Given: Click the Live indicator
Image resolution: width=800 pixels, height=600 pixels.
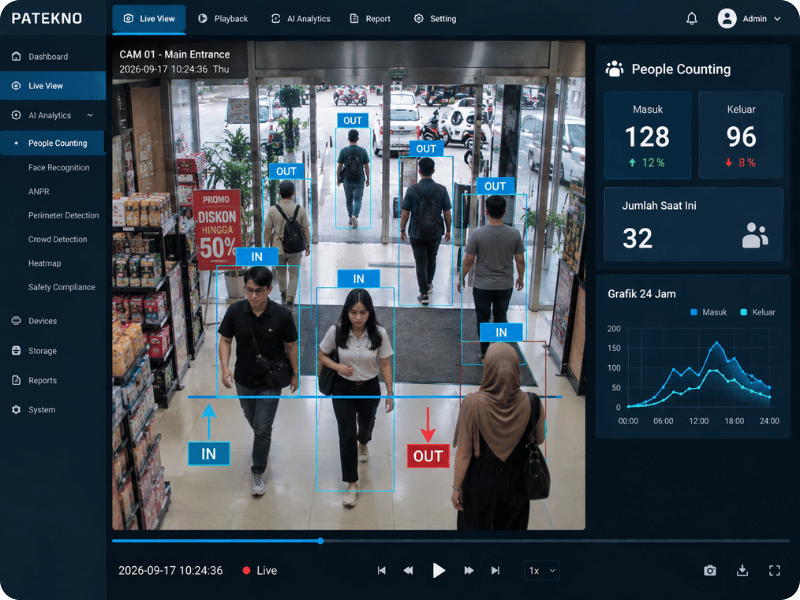Looking at the screenshot, I should [260, 570].
